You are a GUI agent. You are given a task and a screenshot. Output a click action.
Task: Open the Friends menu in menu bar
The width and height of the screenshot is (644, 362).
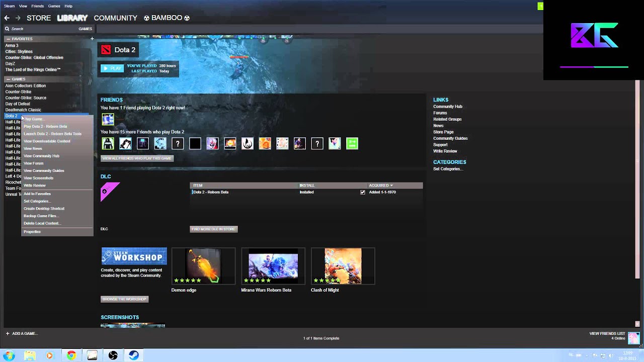click(x=37, y=6)
